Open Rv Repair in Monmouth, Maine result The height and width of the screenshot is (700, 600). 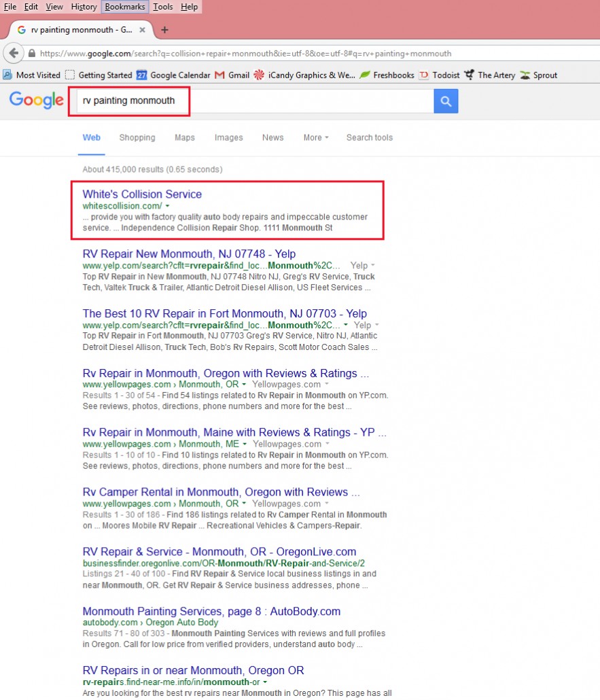[x=234, y=433]
